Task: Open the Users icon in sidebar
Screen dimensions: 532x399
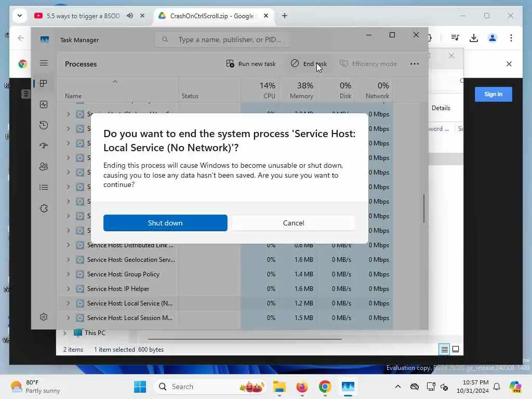Action: 44,167
